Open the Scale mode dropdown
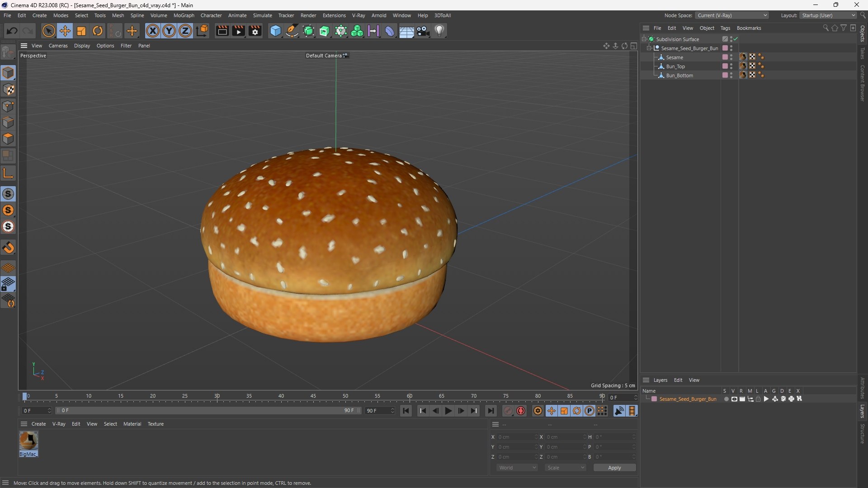Viewport: 868px width, 488px height. click(566, 468)
